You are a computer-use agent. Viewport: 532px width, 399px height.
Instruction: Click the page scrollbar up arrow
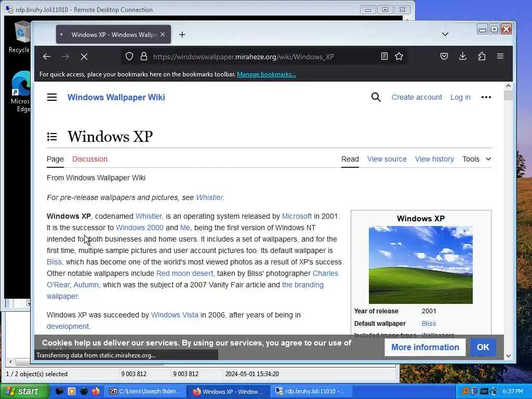508,86
